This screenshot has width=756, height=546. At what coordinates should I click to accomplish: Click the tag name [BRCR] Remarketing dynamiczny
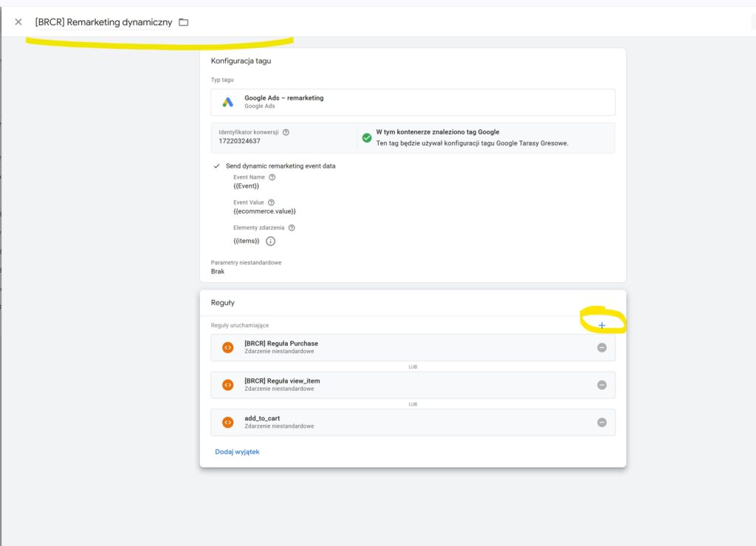(103, 22)
